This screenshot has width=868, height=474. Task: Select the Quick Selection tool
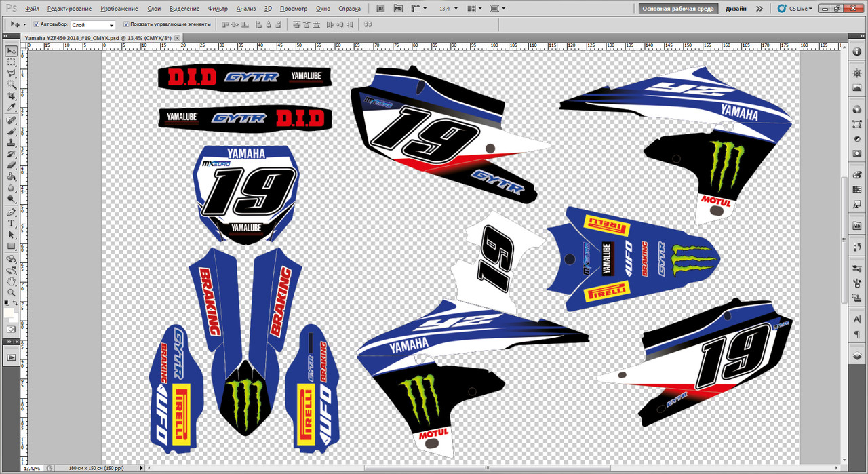(12, 85)
